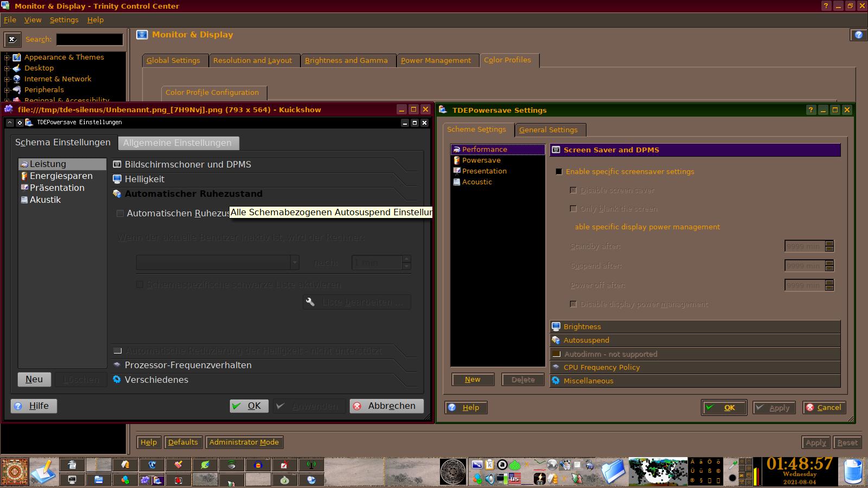Screen dimensions: 868x488
Task: Activate the green leaf taskbar entry
Action: pyautogui.click(x=205, y=465)
